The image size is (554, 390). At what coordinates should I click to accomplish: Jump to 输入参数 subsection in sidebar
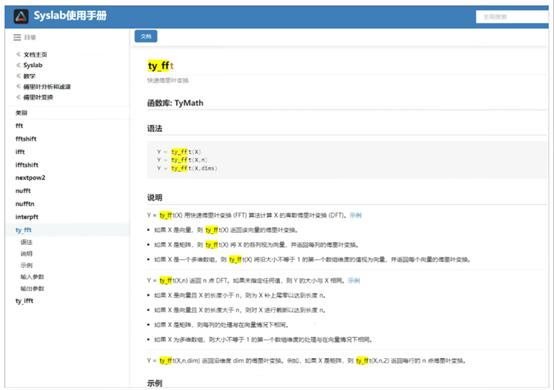coord(32,277)
